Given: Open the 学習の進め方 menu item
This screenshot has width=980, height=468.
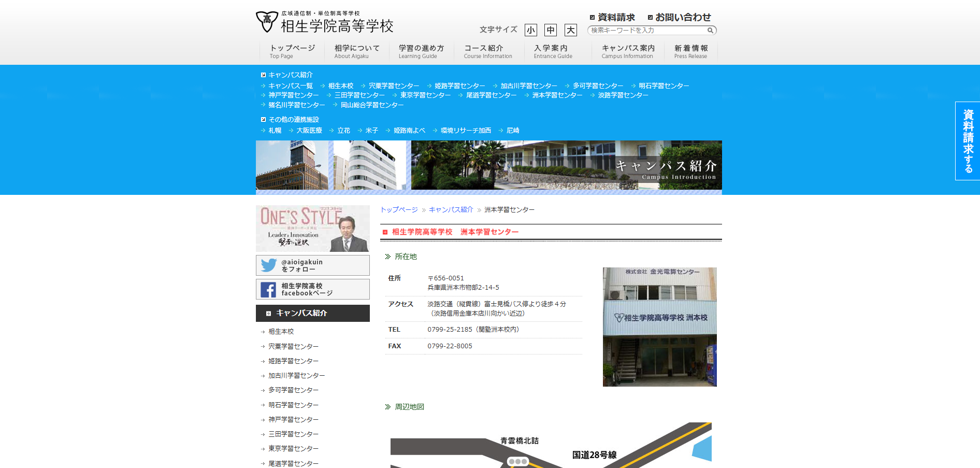Looking at the screenshot, I should point(421,51).
